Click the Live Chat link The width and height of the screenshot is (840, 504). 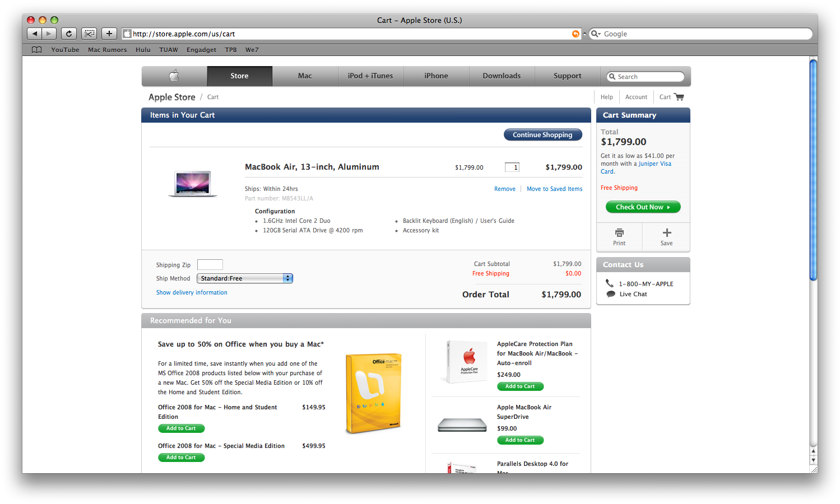[x=633, y=294]
